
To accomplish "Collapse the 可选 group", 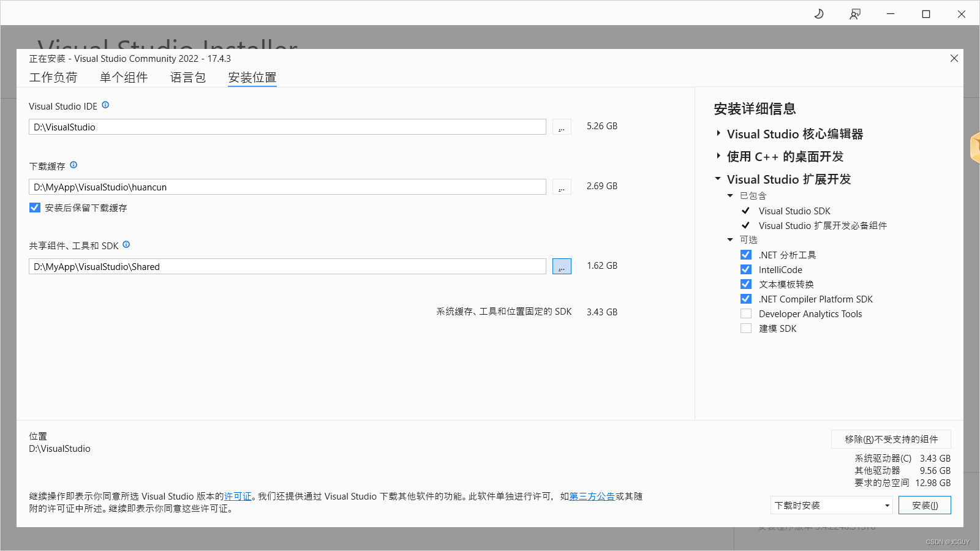I will tap(730, 240).
